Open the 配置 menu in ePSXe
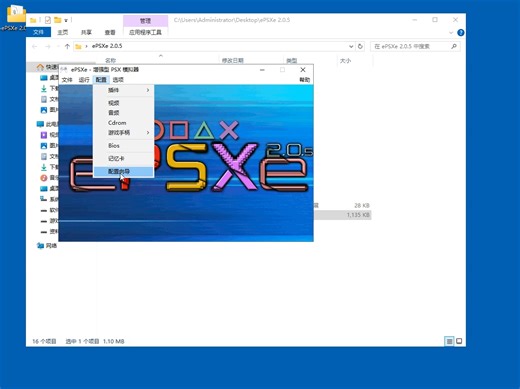Image resolution: width=520 pixels, height=389 pixels. (x=101, y=80)
